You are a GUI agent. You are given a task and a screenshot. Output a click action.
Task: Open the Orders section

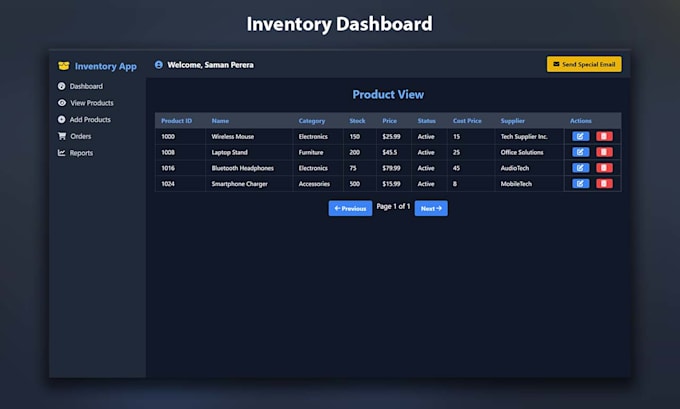coord(75,136)
